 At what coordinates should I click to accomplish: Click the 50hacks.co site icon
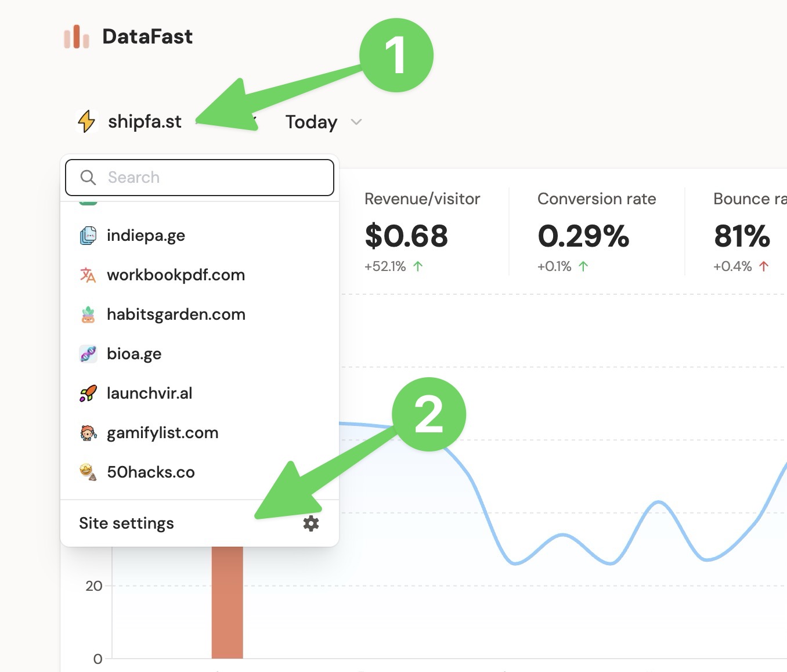[x=88, y=472]
